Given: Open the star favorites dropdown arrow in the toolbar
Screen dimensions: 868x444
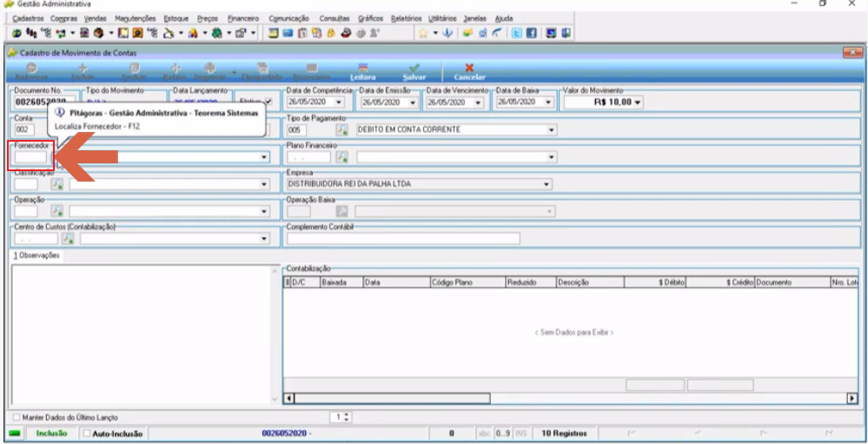Looking at the screenshot, I should tap(435, 33).
